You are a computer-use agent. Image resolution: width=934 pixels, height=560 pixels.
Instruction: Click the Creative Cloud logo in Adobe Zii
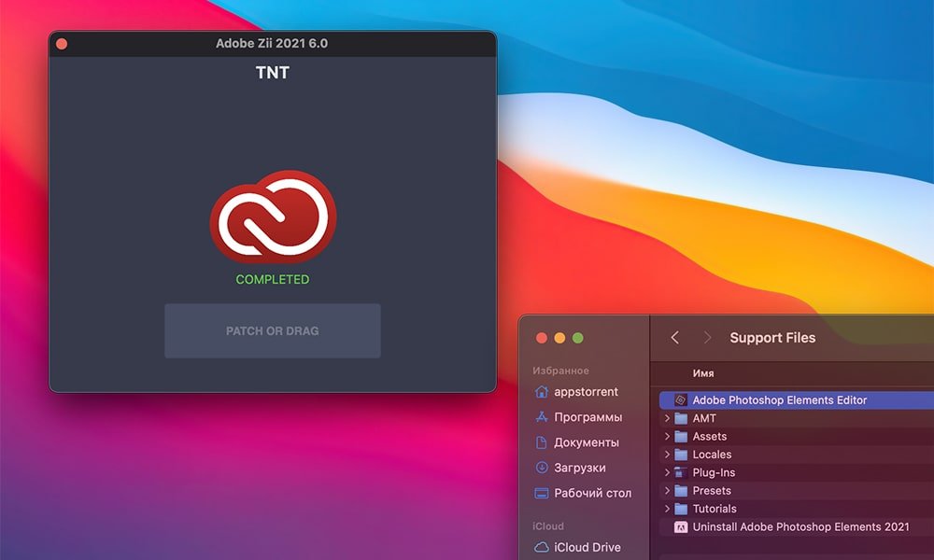coord(273,217)
